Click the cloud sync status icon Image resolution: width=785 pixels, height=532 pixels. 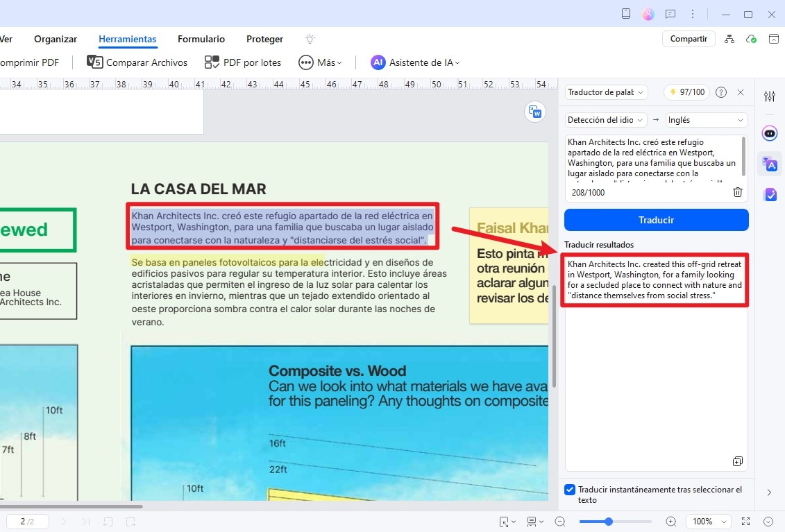tap(751, 39)
